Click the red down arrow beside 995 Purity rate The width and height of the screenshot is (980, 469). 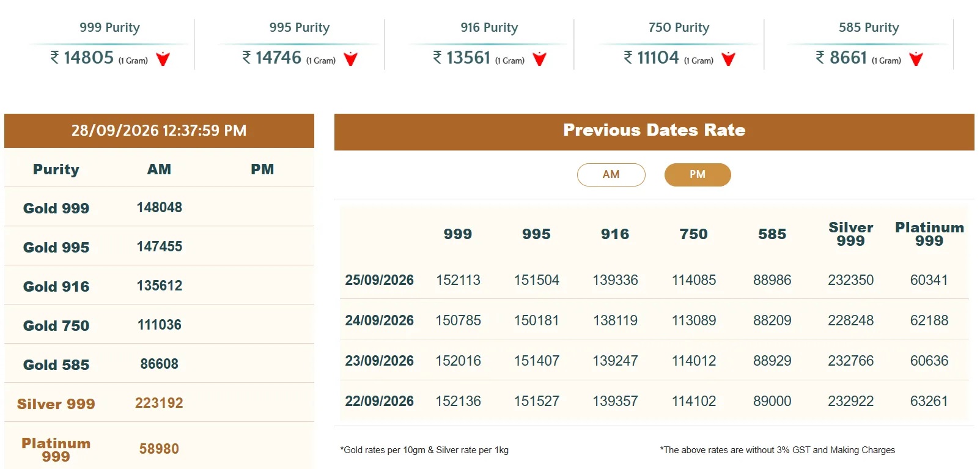[350, 59]
